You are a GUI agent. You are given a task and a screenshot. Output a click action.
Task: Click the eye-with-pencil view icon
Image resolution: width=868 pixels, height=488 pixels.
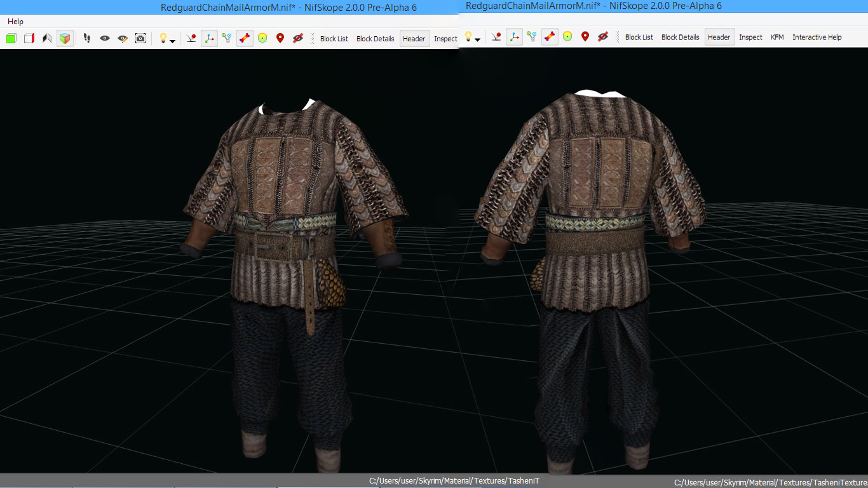123,38
